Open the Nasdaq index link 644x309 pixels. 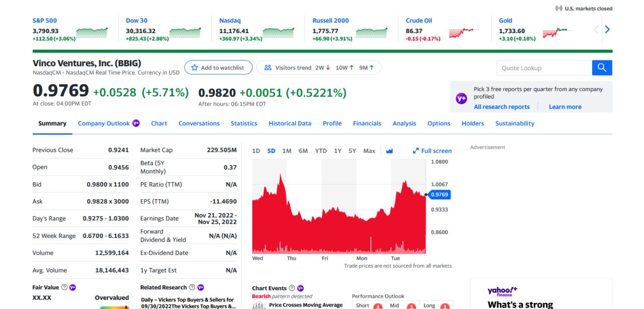point(230,21)
